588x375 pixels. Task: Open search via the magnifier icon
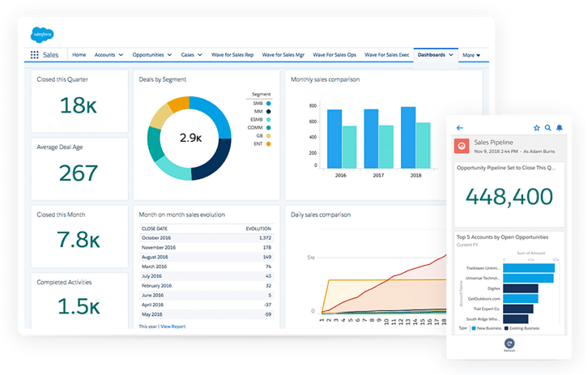[x=548, y=127]
